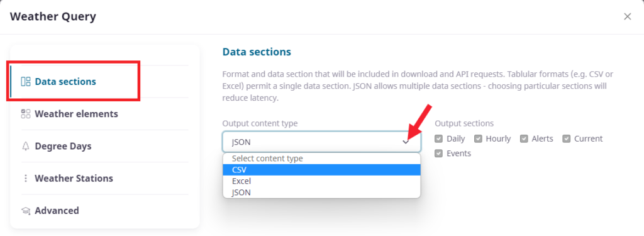644x236 pixels.
Task: Click the Weather Stations dots icon
Action: [x=25, y=179]
